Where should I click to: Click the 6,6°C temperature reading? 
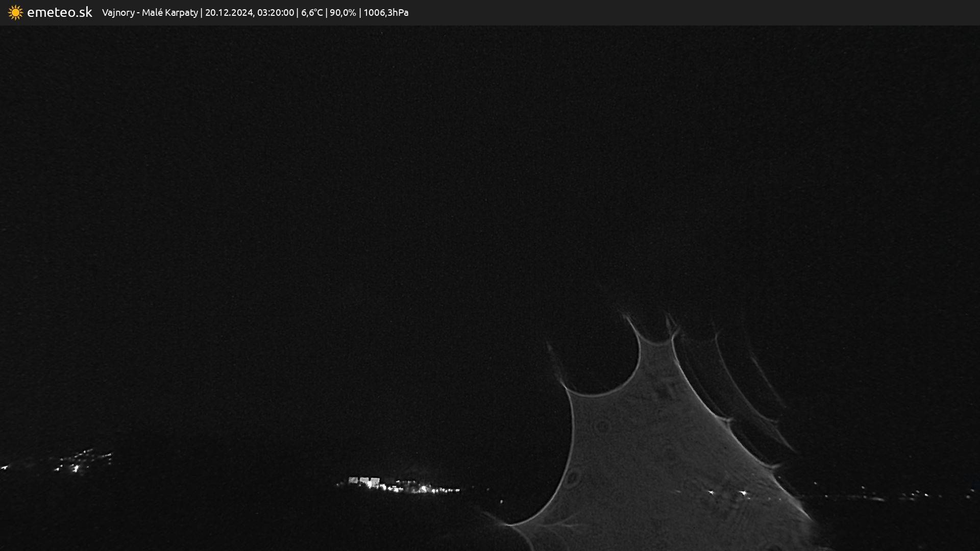click(311, 12)
